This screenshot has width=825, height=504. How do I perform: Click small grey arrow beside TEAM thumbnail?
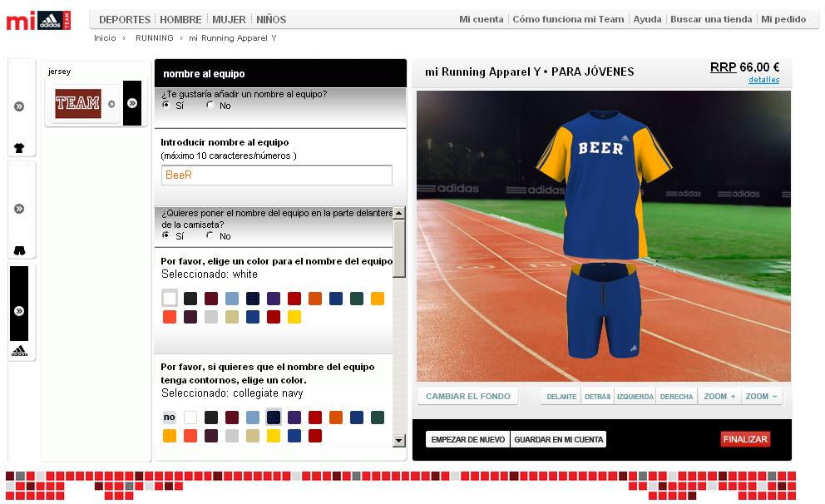111,104
